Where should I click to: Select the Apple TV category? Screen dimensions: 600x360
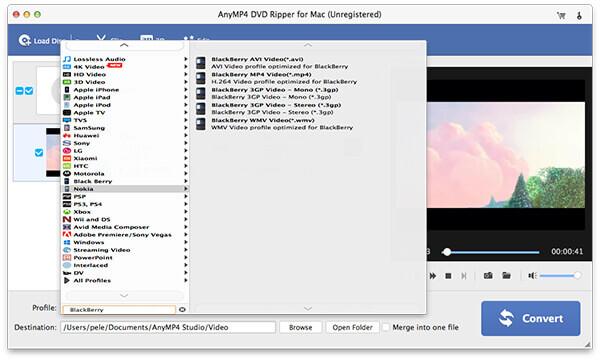(x=125, y=112)
